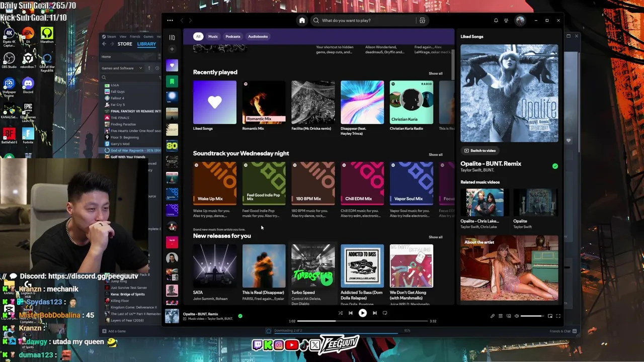Open Spotify notifications bell icon
Screen dimensions: 644x362
496,21
